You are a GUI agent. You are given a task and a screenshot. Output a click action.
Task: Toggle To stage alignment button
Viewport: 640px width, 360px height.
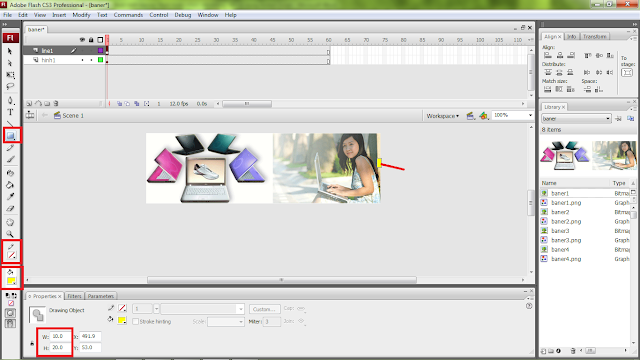pos(627,73)
